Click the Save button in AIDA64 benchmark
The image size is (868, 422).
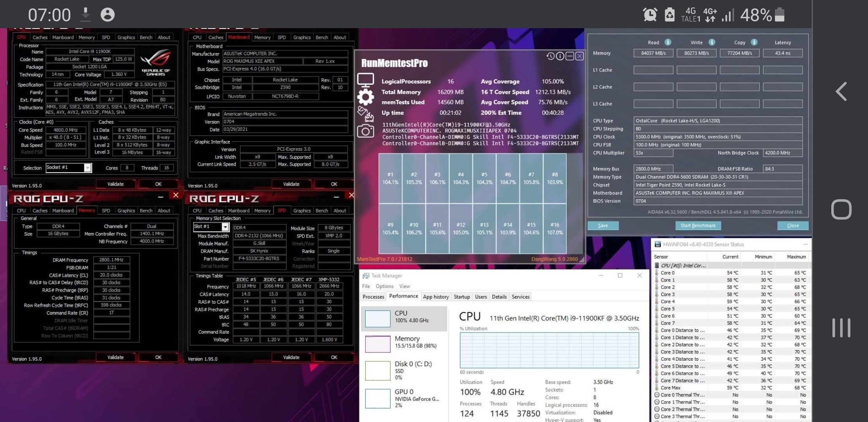point(603,225)
